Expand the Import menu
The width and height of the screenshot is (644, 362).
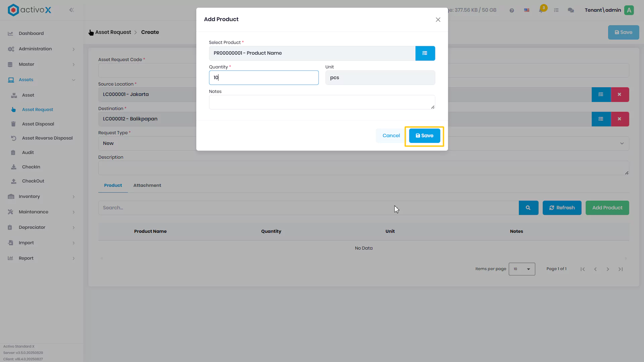tap(41, 243)
